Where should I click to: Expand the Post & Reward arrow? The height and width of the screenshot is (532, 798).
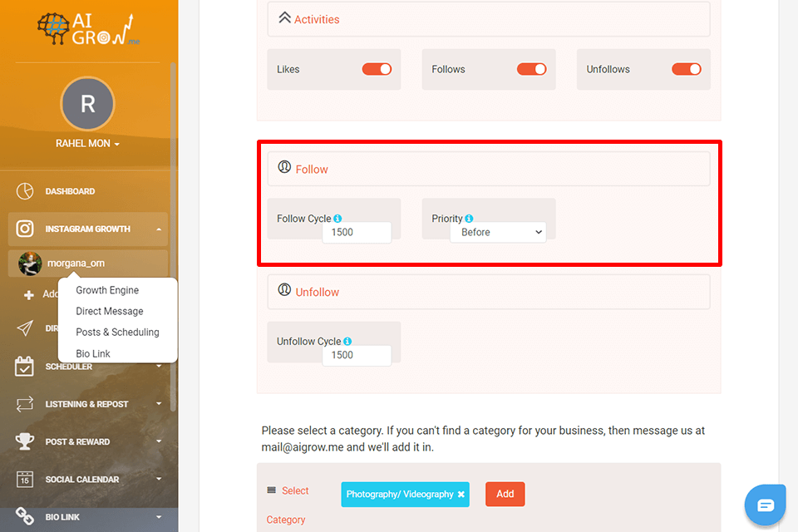pyautogui.click(x=159, y=441)
